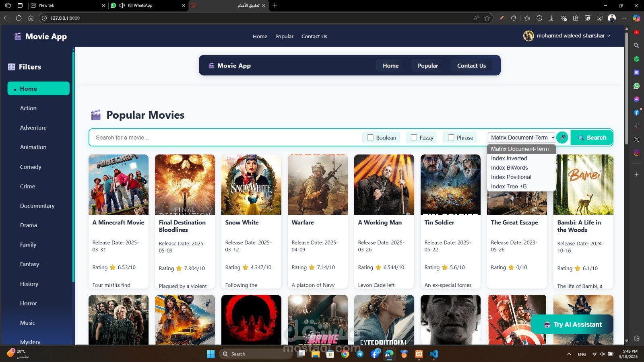Click the Popular Movies clapperboard icon
The image size is (644, 362).
pyautogui.click(x=96, y=115)
